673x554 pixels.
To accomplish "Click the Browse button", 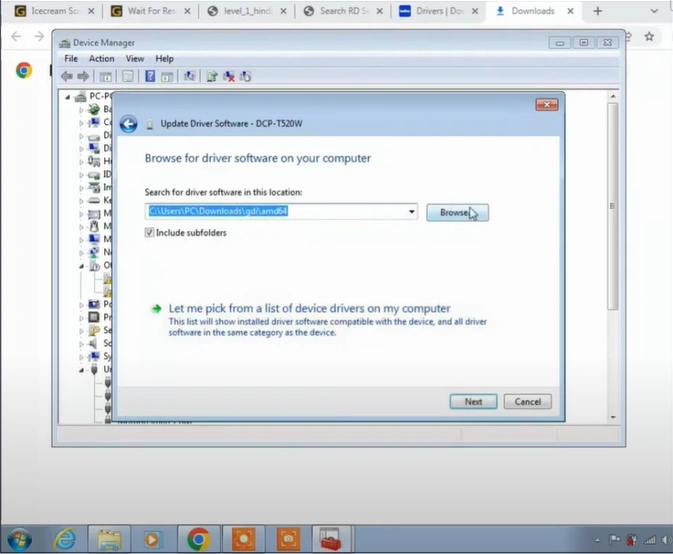I will point(457,212).
